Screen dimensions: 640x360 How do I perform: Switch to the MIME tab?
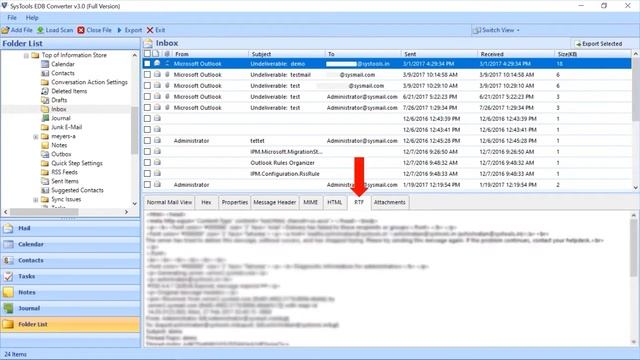point(311,202)
